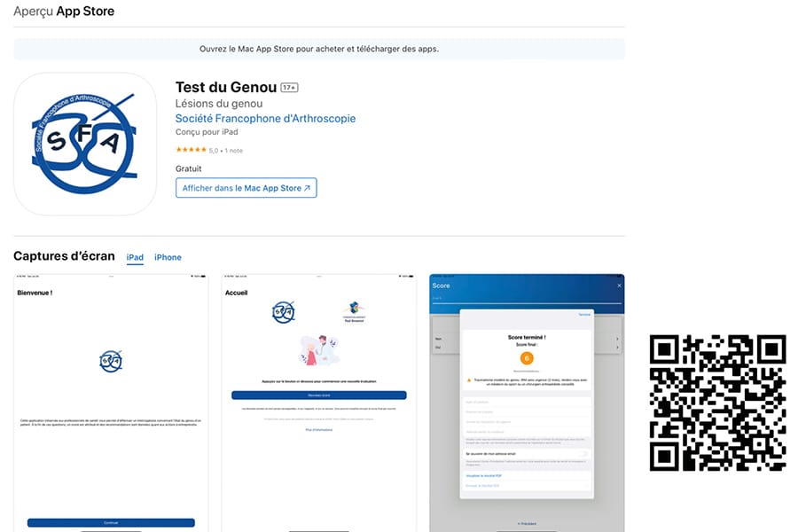Click the SFA app icon
798x532 pixels.
(x=85, y=144)
